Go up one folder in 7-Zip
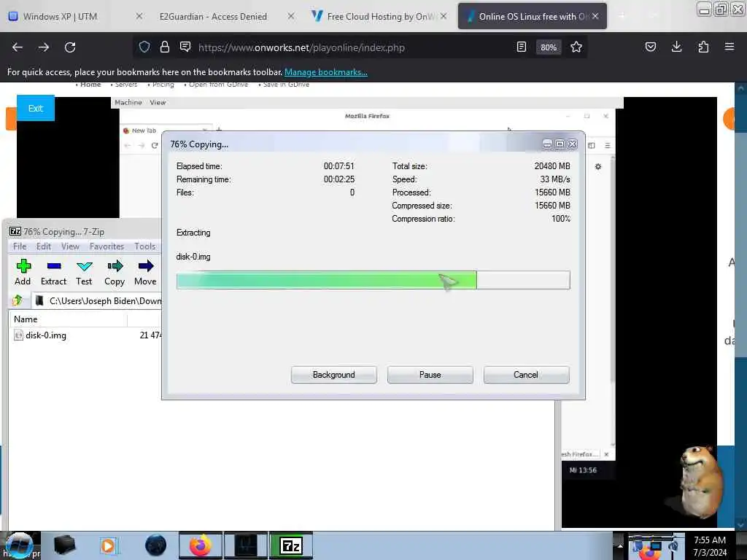The image size is (747, 560). (18, 300)
